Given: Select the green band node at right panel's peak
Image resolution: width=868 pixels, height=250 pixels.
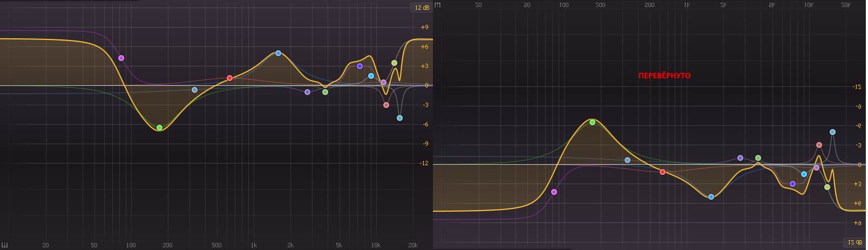Looking at the screenshot, I should (x=593, y=123).
